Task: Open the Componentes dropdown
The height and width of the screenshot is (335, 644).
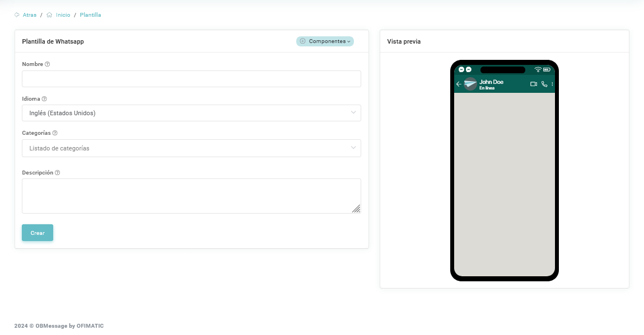Action: pos(325,41)
